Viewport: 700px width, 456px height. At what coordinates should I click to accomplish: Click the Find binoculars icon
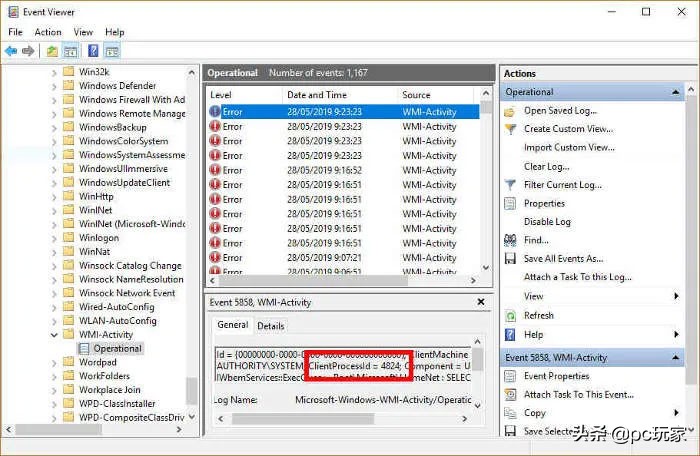511,240
